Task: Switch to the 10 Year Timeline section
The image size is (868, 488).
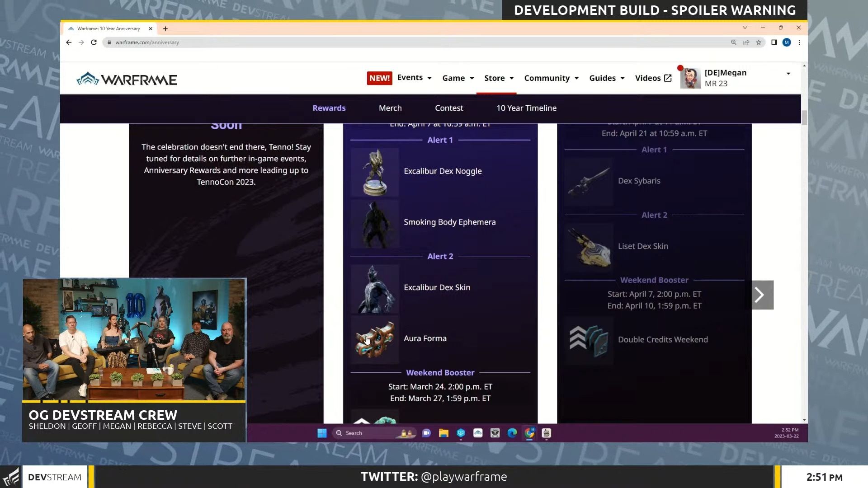Action: coord(526,108)
